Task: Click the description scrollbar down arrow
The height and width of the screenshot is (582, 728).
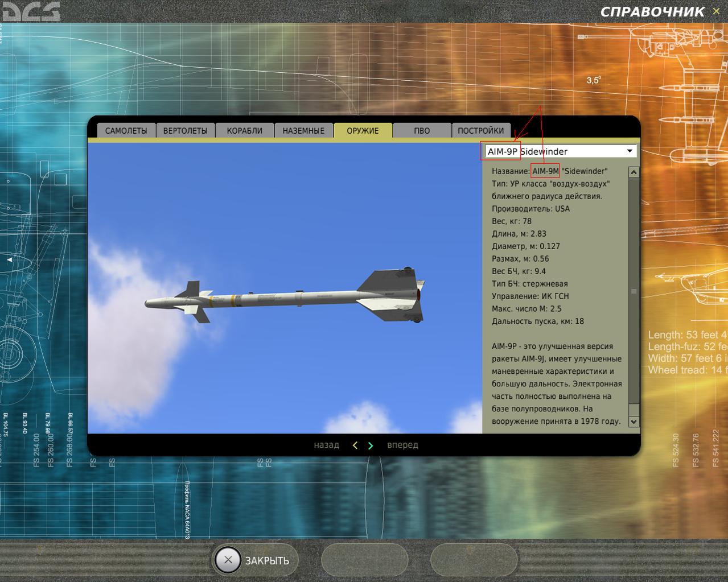Action: 634,422
